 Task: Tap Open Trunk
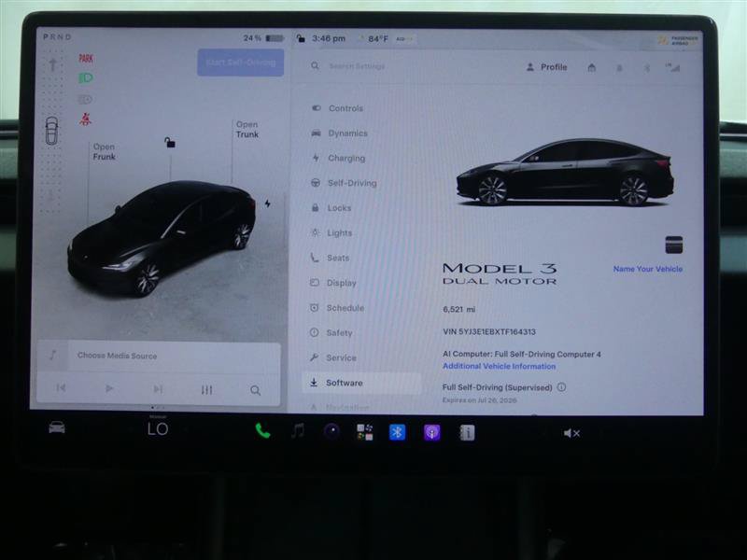(247, 129)
